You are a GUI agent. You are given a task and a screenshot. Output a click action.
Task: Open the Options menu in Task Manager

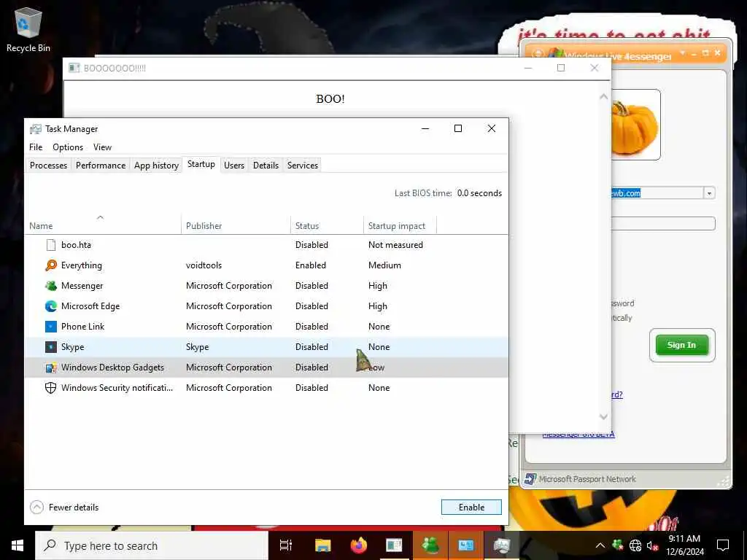pyautogui.click(x=68, y=147)
